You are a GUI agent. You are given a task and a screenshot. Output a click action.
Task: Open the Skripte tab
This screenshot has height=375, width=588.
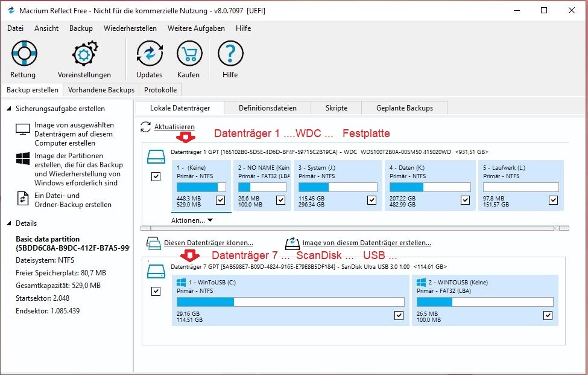coord(337,108)
